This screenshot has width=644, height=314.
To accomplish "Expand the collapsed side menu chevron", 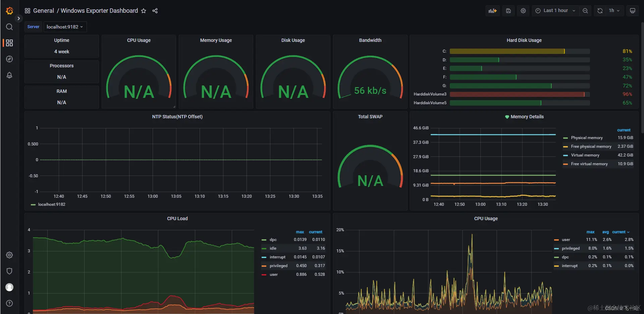I will click(19, 18).
